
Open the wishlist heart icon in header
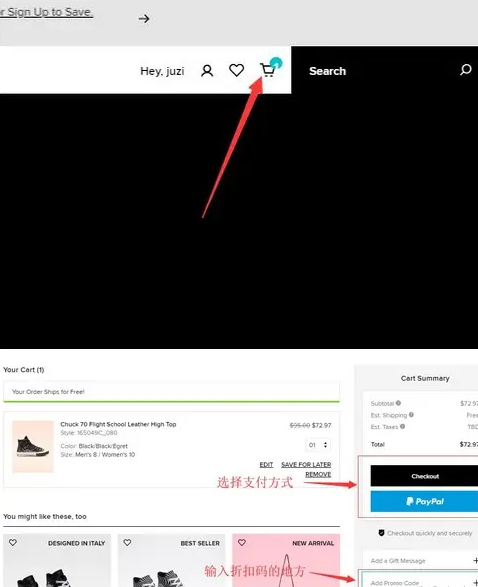[237, 70]
